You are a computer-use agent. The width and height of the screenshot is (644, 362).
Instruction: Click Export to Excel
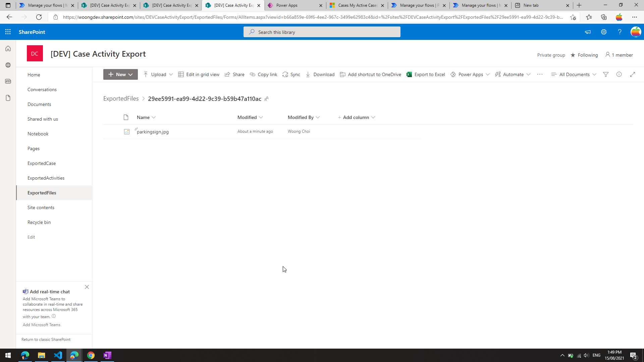(x=426, y=74)
